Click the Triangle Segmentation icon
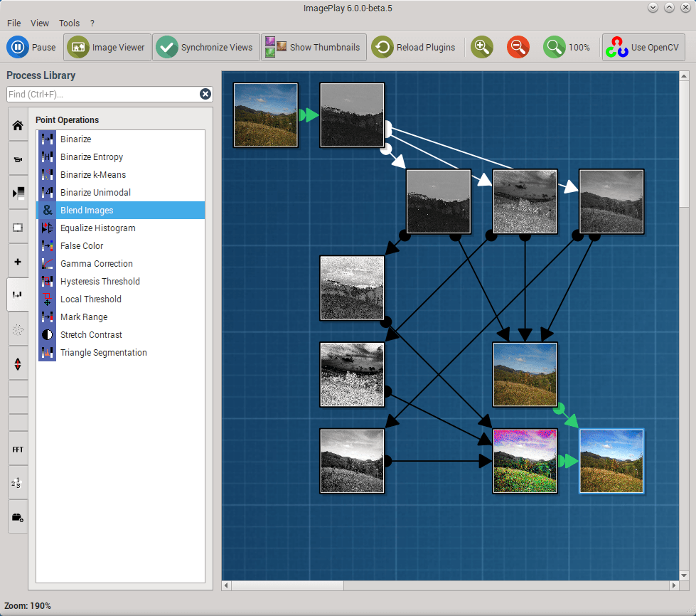Screen dimensions: 696x616 tap(47, 352)
